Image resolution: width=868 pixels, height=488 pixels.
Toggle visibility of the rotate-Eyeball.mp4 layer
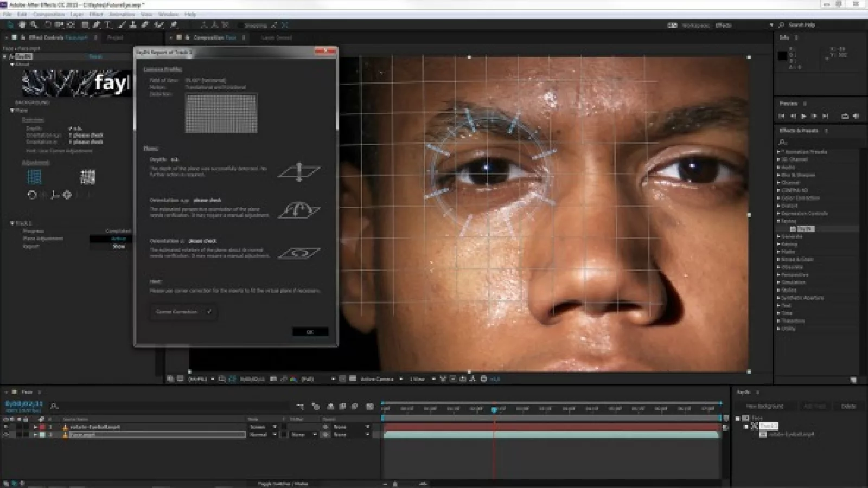[x=6, y=427]
